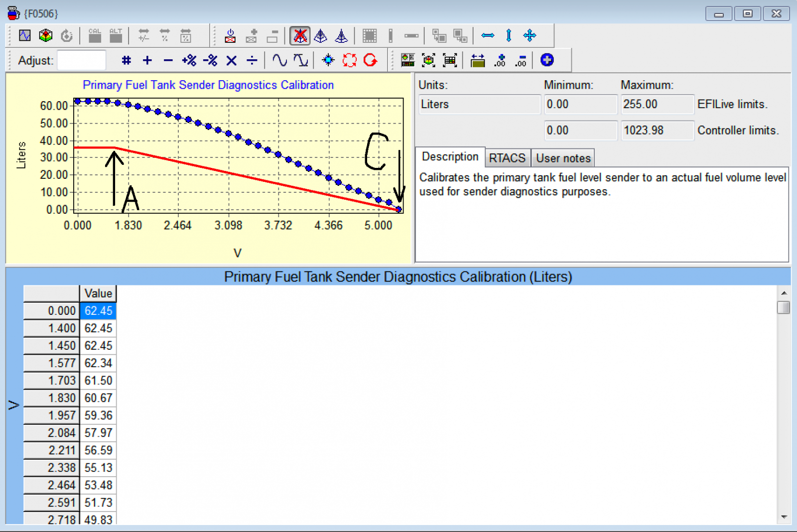Image resolution: width=797 pixels, height=532 pixels.
Task: Click the -% decrease by percent button
Action: (x=211, y=60)
